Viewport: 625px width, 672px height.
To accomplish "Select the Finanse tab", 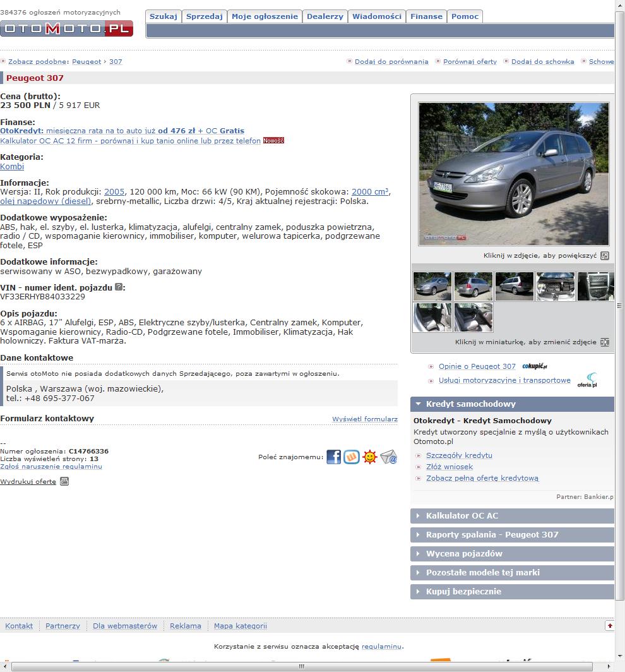I will pyautogui.click(x=426, y=16).
